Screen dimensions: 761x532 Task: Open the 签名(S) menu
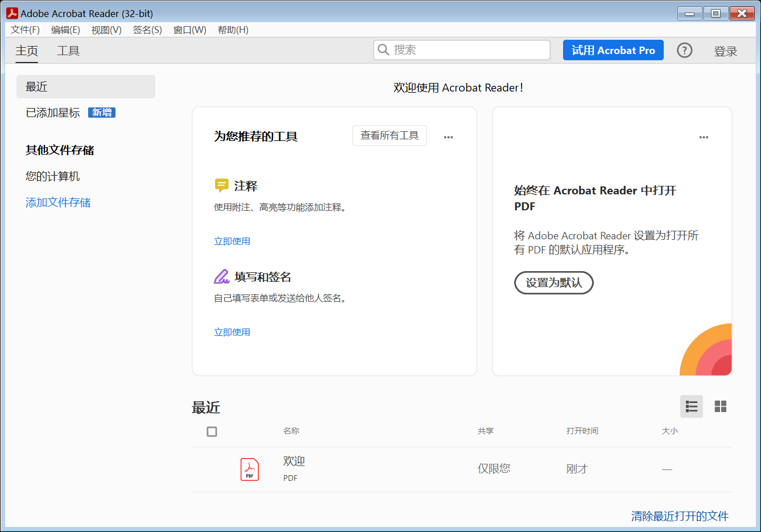(x=147, y=30)
